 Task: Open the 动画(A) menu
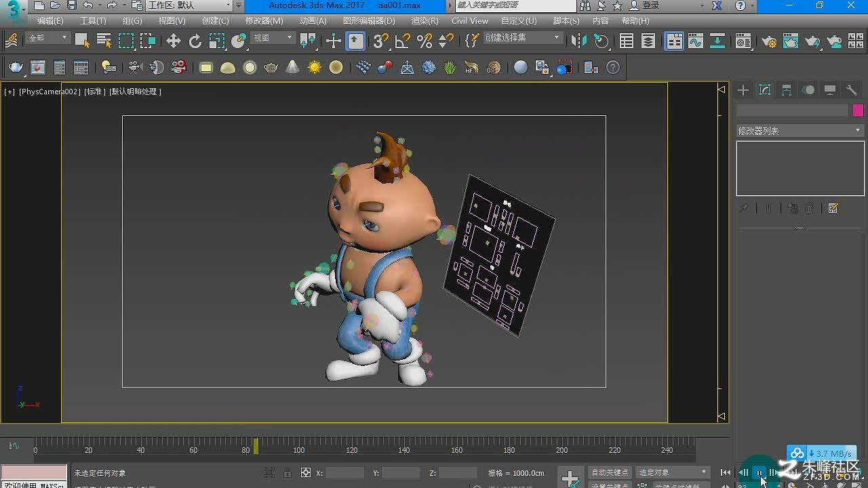point(313,21)
